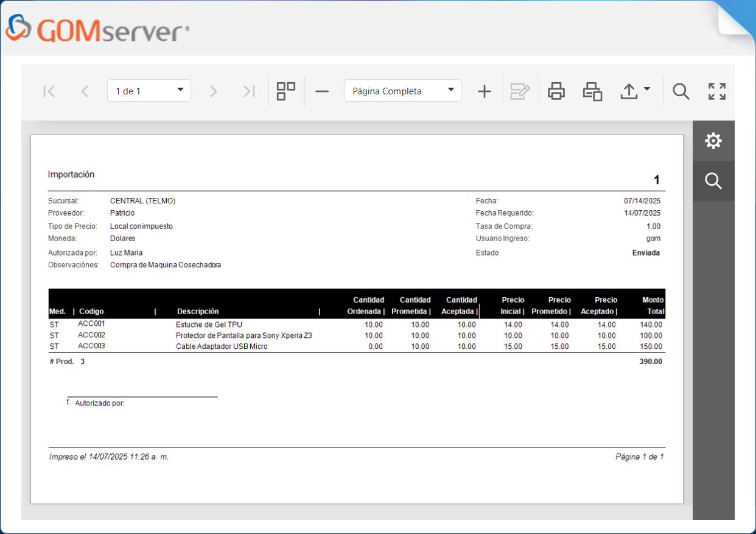The height and width of the screenshot is (534, 756).
Task: Click the GOMserver logo
Action: click(97, 29)
